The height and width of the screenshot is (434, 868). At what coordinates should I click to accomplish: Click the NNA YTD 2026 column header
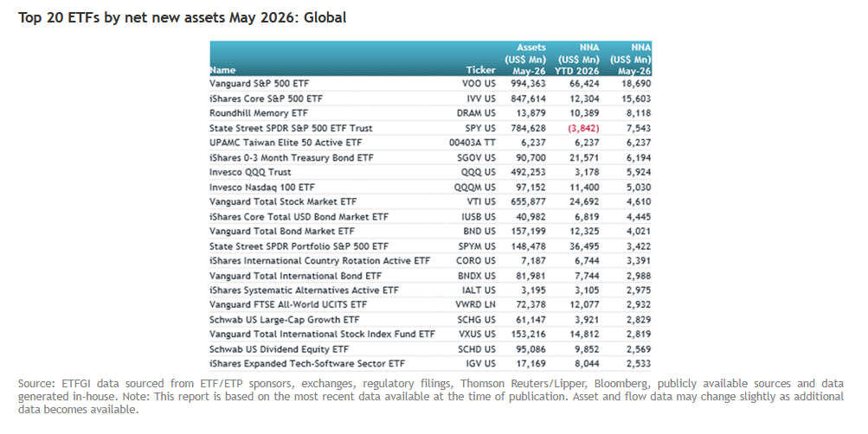tap(577, 59)
